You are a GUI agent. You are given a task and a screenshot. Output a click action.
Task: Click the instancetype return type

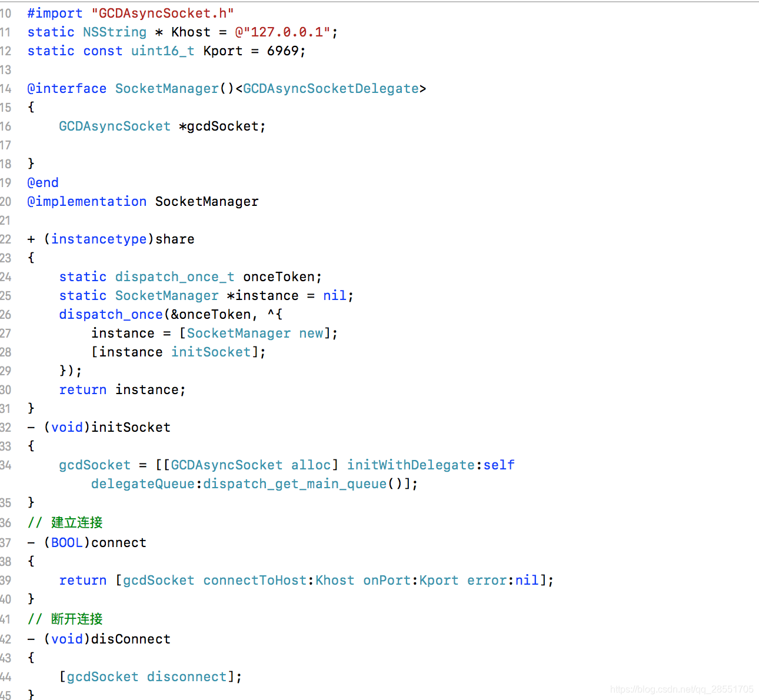pyautogui.click(x=99, y=239)
